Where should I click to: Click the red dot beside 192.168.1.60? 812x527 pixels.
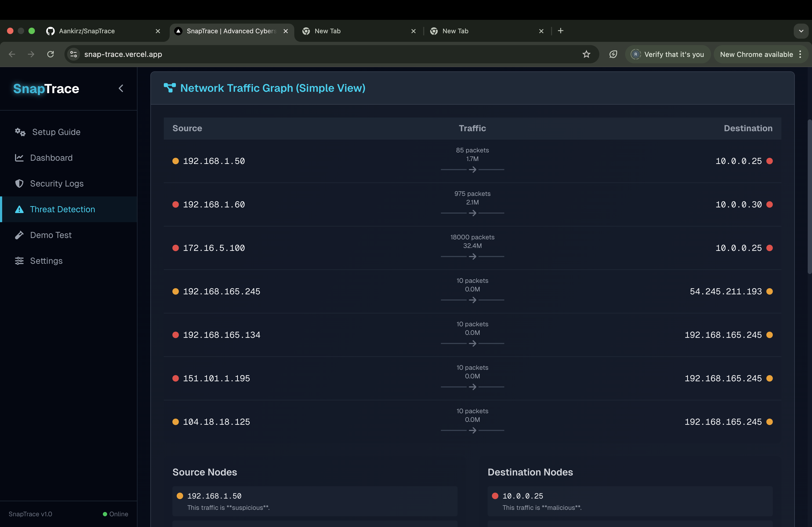(x=175, y=204)
